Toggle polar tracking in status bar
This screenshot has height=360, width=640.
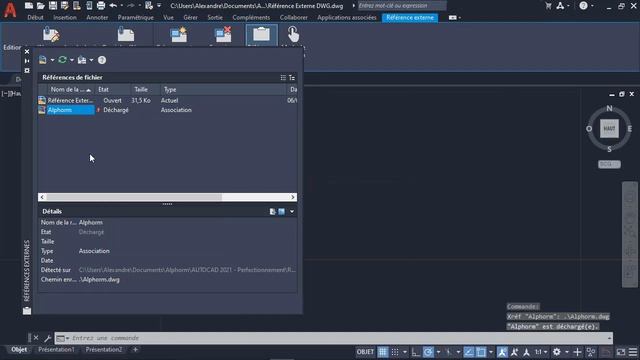pyautogui.click(x=428, y=352)
